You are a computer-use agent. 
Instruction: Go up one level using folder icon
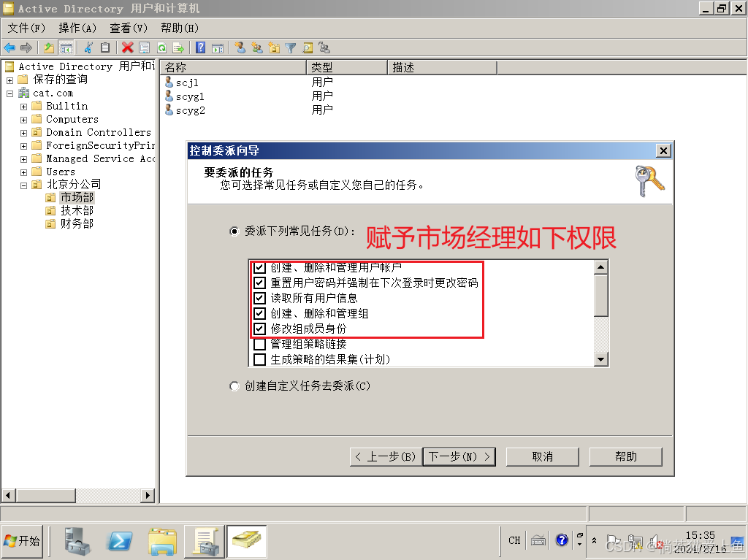tap(49, 47)
